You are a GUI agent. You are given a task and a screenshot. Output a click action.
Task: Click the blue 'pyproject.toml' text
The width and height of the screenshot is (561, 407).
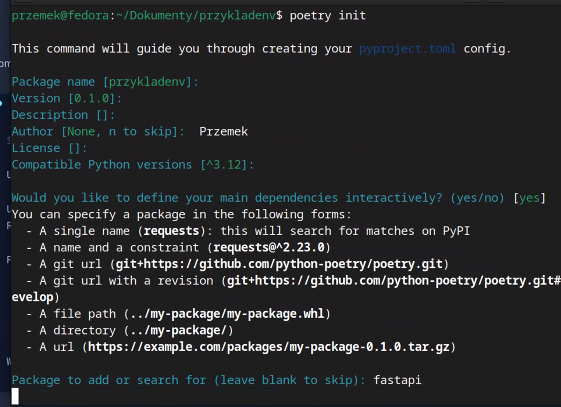click(408, 49)
